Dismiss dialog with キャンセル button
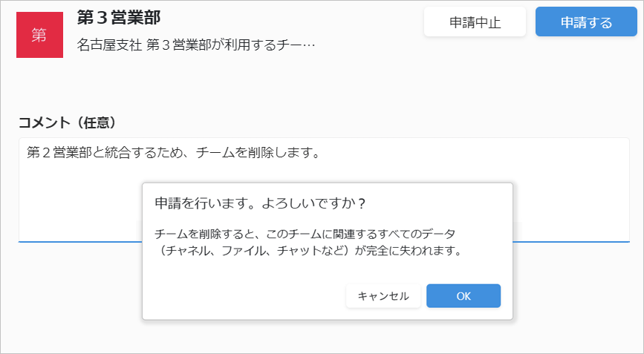The image size is (644, 354). pyautogui.click(x=383, y=296)
